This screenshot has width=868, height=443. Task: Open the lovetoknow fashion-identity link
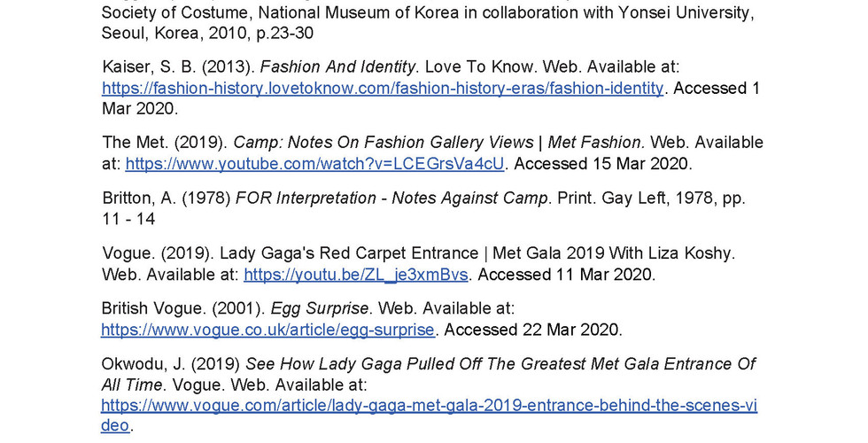(383, 88)
